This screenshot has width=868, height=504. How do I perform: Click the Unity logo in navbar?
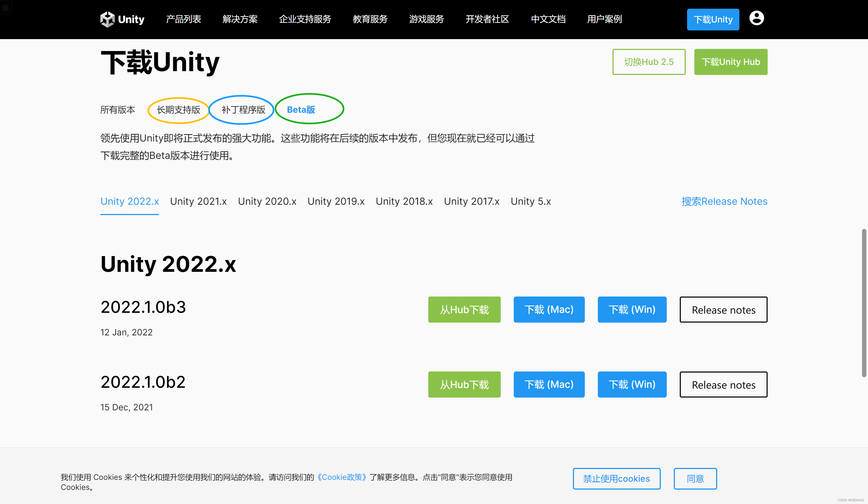(x=122, y=19)
